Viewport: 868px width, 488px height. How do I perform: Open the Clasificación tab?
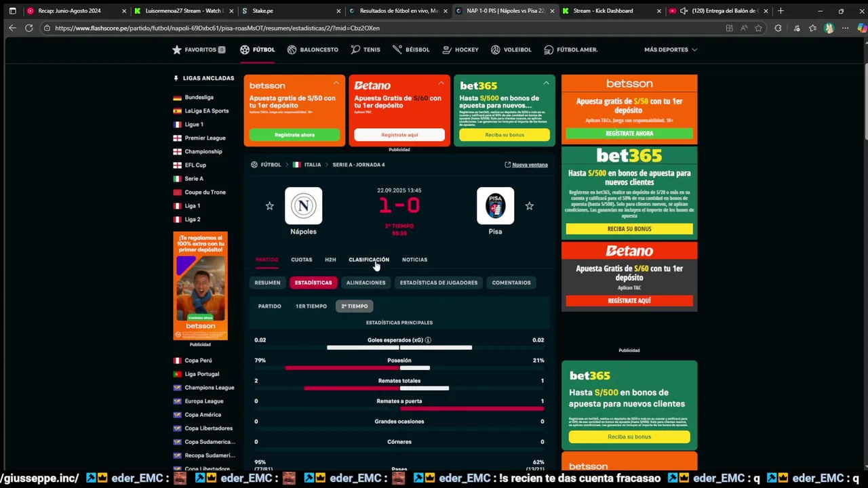point(369,260)
